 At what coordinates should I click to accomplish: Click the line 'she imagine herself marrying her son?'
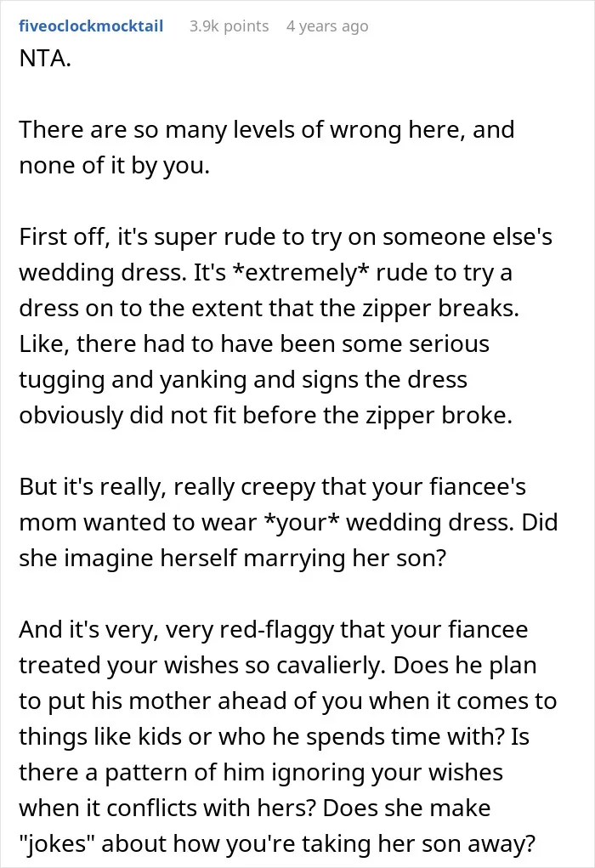click(232, 558)
